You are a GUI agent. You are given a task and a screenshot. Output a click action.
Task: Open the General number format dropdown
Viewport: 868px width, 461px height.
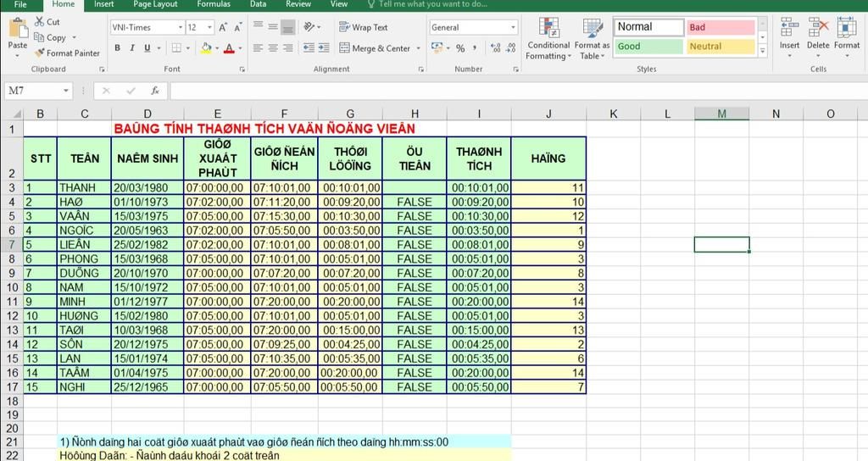coord(513,27)
